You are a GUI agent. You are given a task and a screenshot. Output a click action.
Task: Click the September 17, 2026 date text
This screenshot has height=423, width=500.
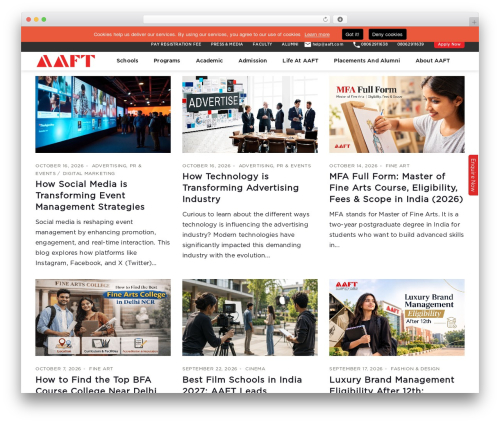pos(356,369)
